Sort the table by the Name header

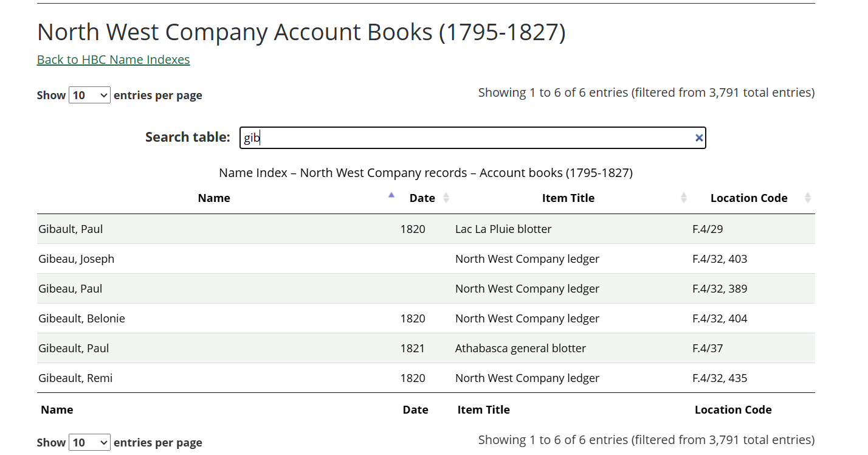tap(214, 198)
